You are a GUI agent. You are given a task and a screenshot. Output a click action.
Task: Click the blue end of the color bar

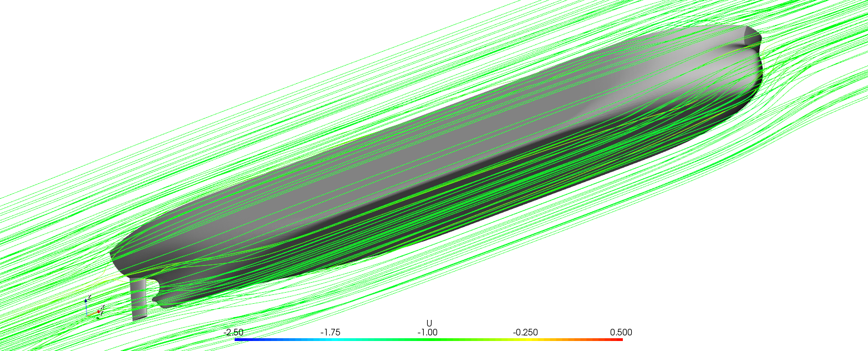pyautogui.click(x=237, y=339)
